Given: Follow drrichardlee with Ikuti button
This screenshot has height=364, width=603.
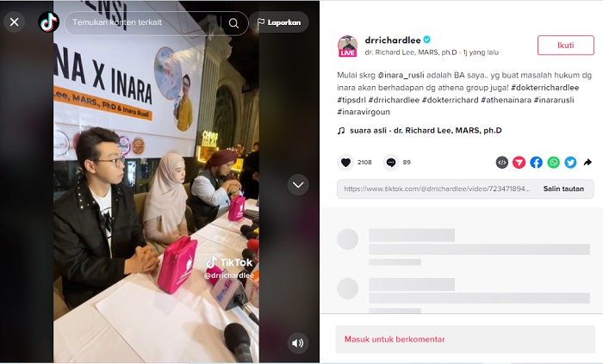Looking at the screenshot, I should [x=566, y=46].
